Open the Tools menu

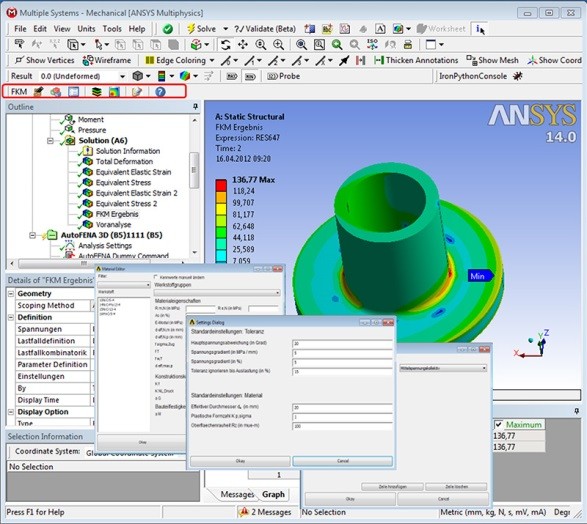tap(112, 29)
